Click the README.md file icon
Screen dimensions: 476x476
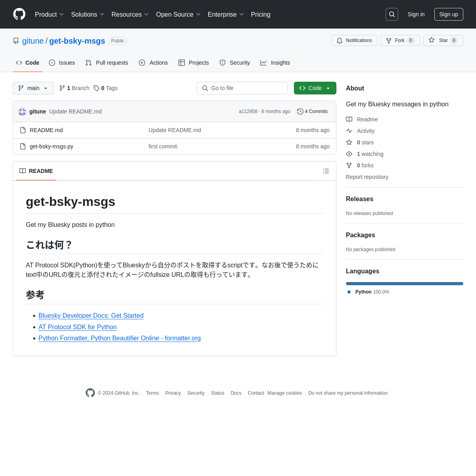pos(23,130)
